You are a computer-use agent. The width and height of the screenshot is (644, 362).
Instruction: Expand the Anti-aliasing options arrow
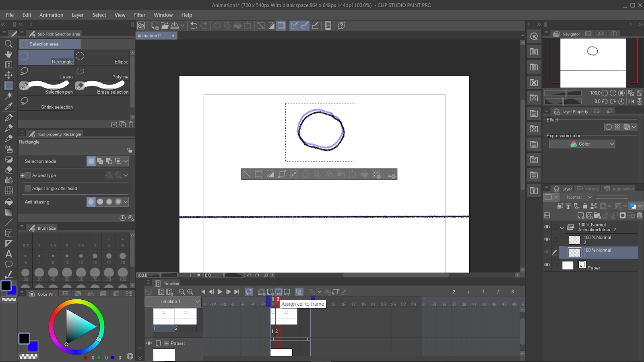click(126, 202)
